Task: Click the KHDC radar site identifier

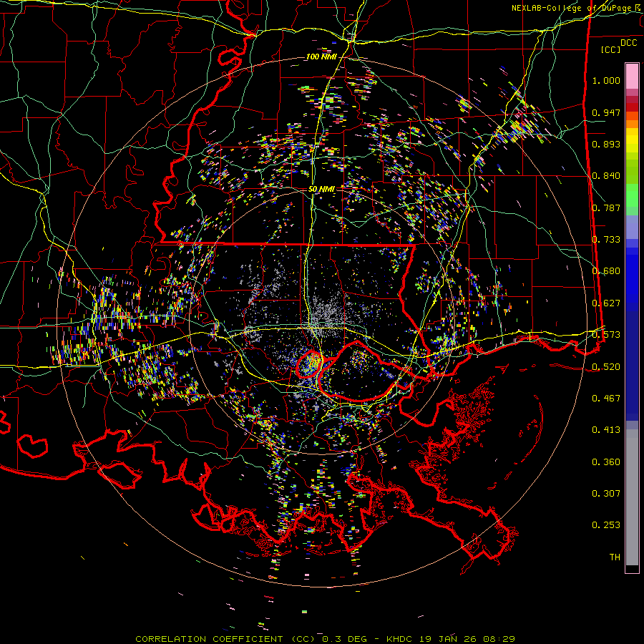Action: 401,639
